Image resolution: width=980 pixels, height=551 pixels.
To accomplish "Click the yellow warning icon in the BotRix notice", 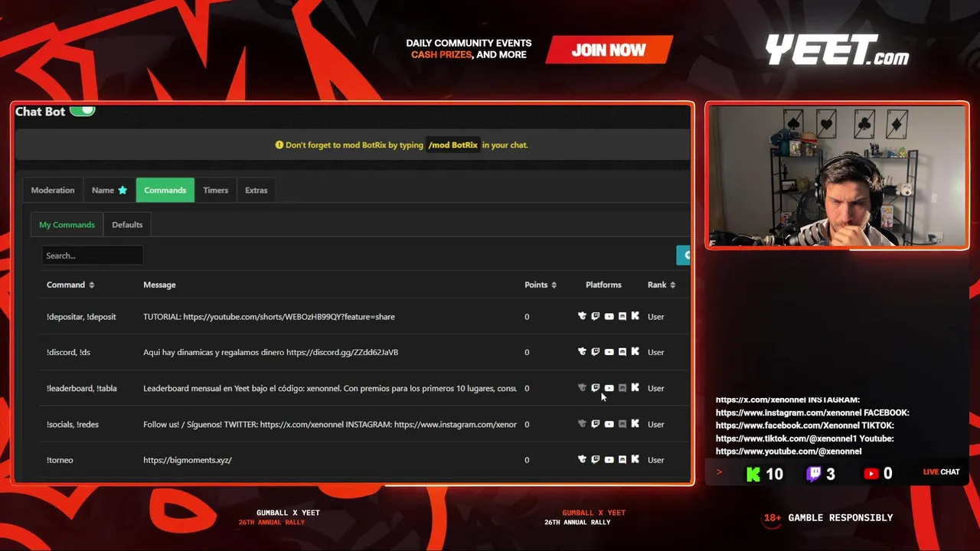I will click(279, 145).
